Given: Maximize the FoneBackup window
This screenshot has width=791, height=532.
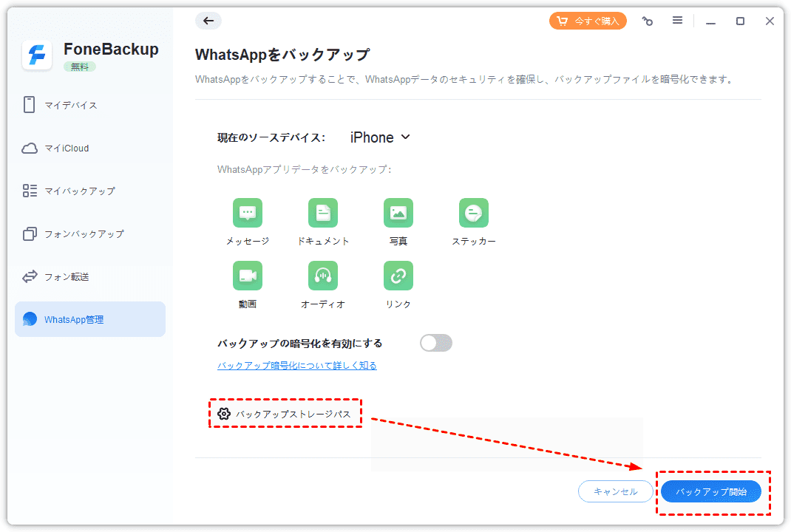Looking at the screenshot, I should 740,21.
